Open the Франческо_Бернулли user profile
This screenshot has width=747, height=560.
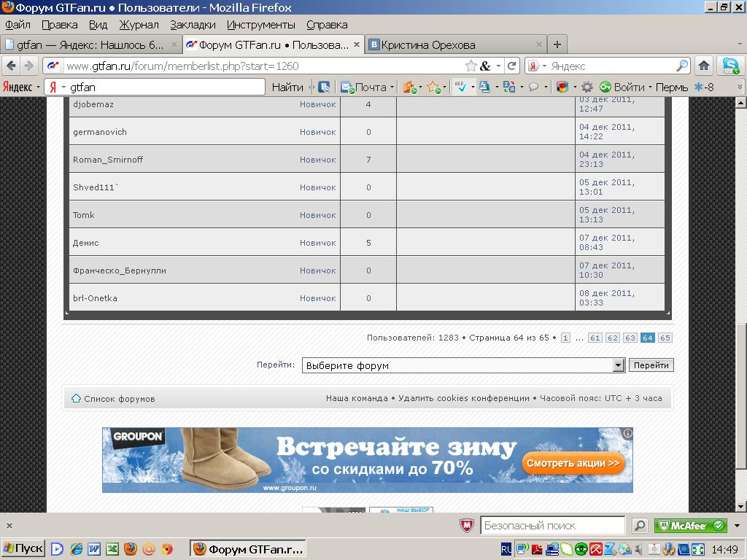click(120, 271)
